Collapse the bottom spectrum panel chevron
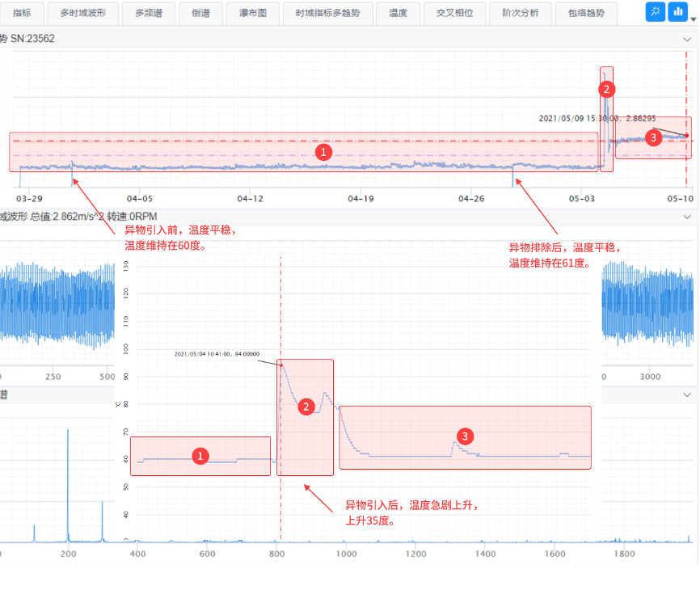700x611 pixels. tap(687, 394)
